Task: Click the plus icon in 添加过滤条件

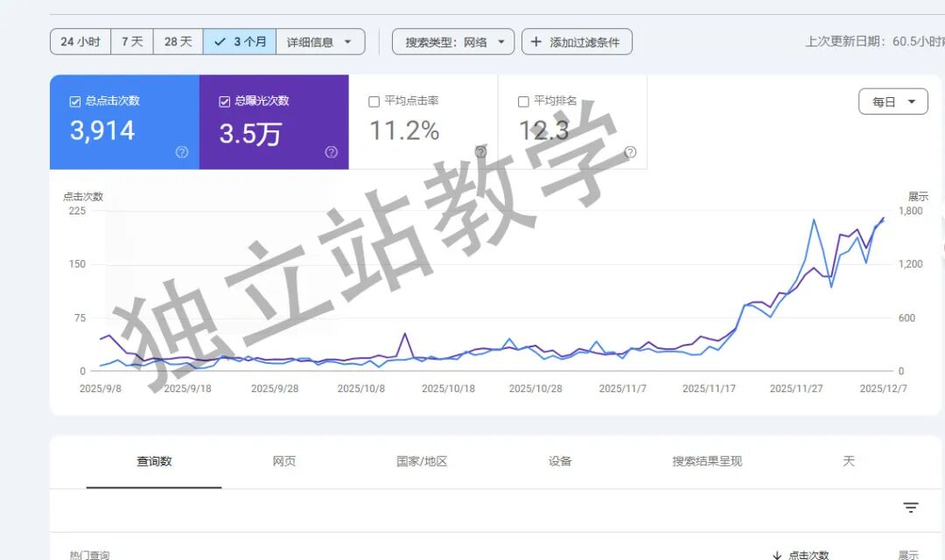Action: tap(535, 42)
